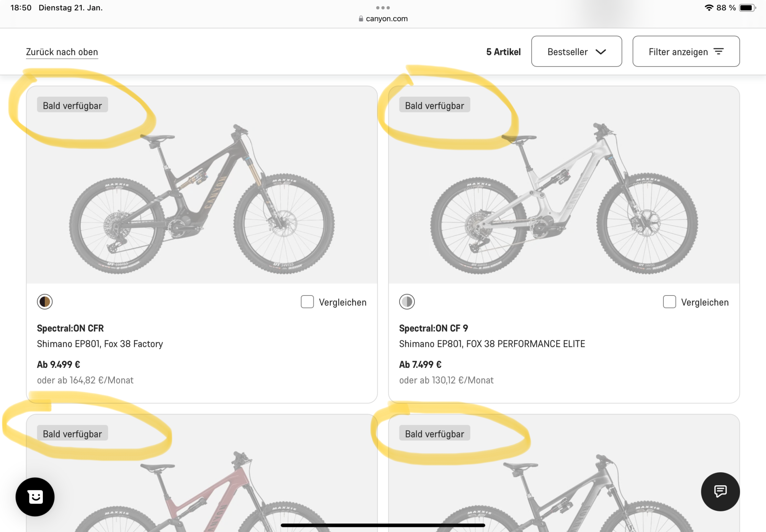Screen dimensions: 766x532
Task: Click the Spectral:ON CFR product title
Action: point(70,328)
